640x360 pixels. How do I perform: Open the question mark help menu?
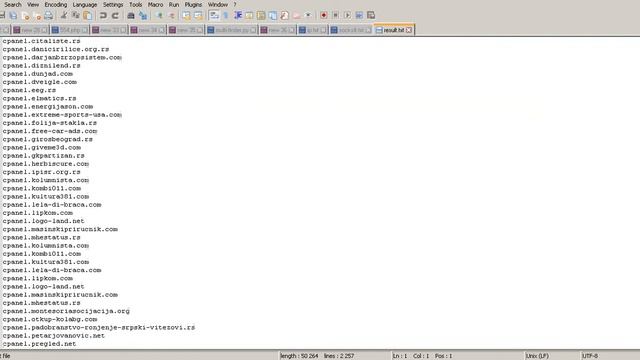235,4
